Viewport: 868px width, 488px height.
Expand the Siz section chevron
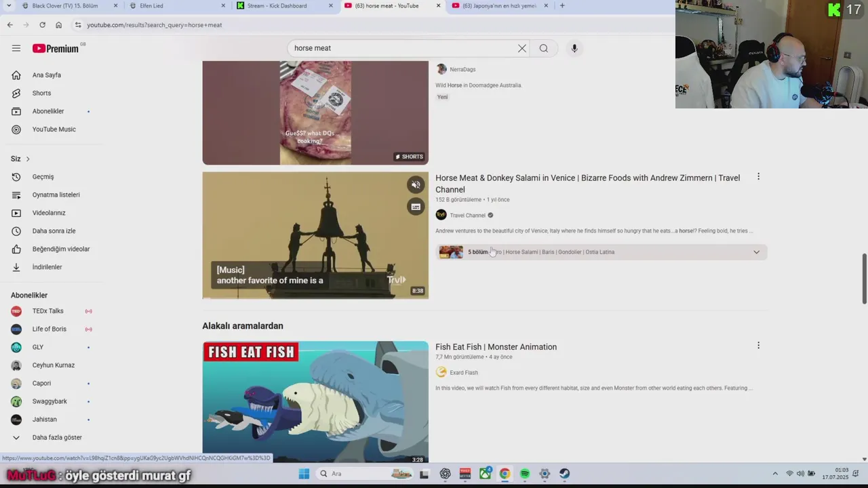pos(28,159)
